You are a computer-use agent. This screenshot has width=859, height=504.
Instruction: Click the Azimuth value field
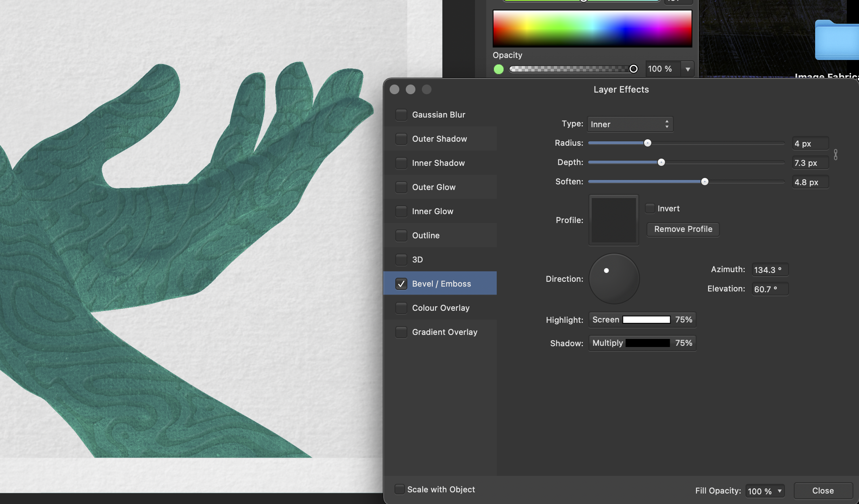point(769,270)
